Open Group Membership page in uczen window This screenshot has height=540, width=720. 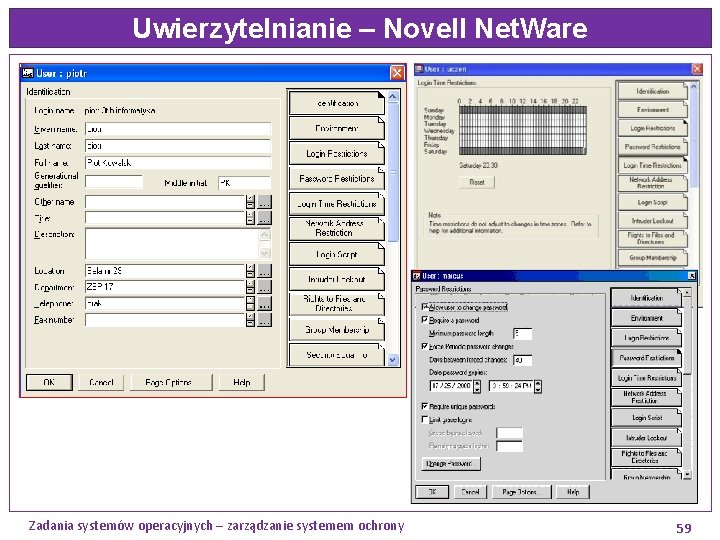(x=652, y=258)
